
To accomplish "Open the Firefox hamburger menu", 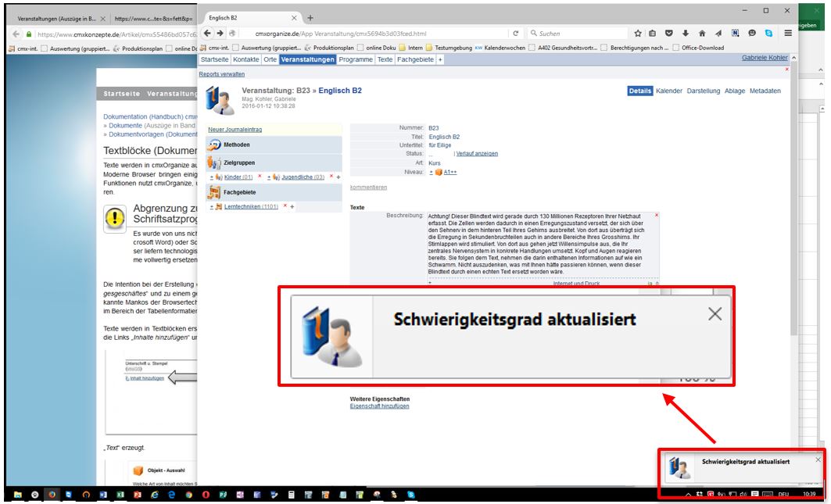I will pyautogui.click(x=787, y=34).
